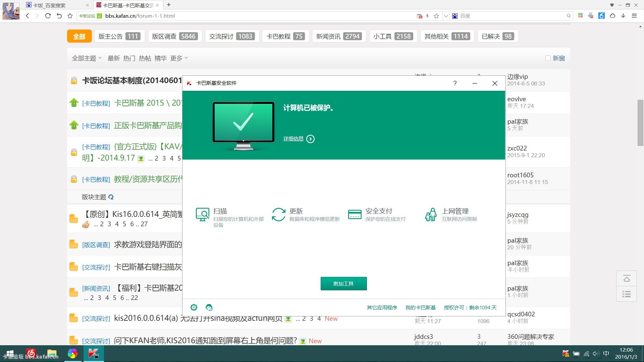Click Kaspersky tray icon

(566, 354)
